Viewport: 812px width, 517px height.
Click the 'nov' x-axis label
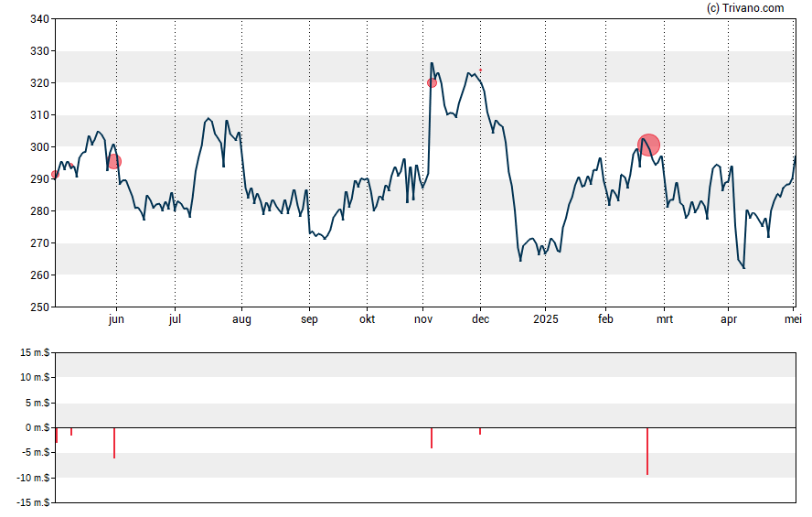coord(423,319)
